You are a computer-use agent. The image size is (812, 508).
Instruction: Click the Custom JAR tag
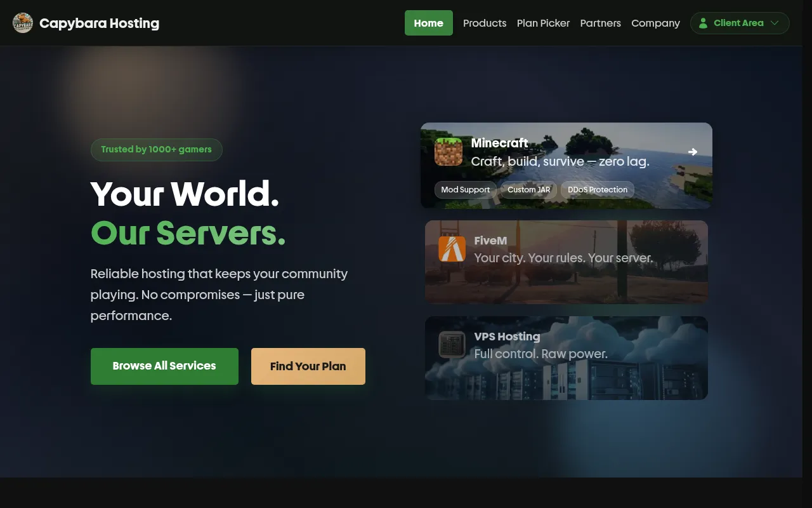[x=529, y=189]
